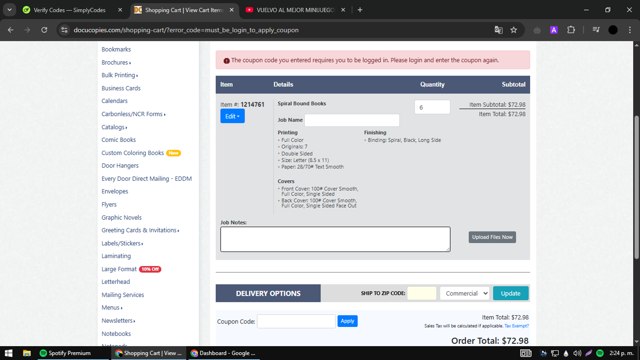Viewport: 640px width, 360px height.
Task: Expand the Brochures category
Action: [x=116, y=62]
